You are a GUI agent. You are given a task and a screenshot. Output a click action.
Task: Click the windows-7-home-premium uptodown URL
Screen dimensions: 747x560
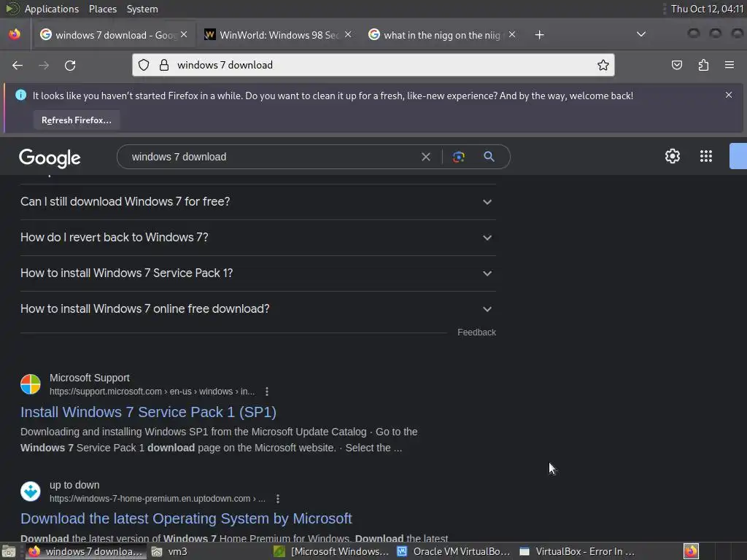[x=158, y=499]
